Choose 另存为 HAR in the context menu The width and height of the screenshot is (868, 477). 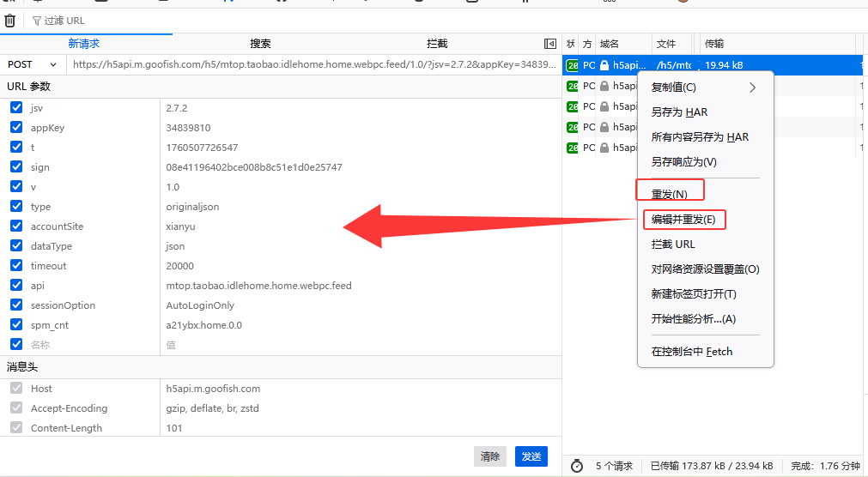(679, 112)
